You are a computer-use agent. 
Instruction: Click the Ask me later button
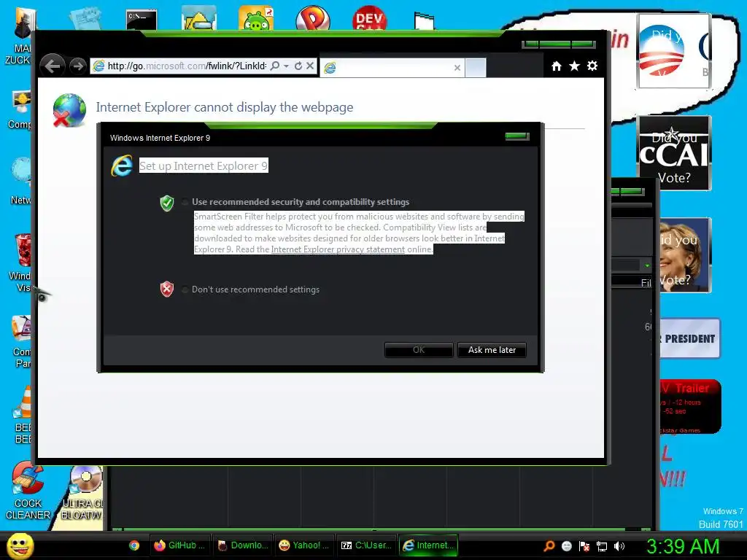point(492,350)
